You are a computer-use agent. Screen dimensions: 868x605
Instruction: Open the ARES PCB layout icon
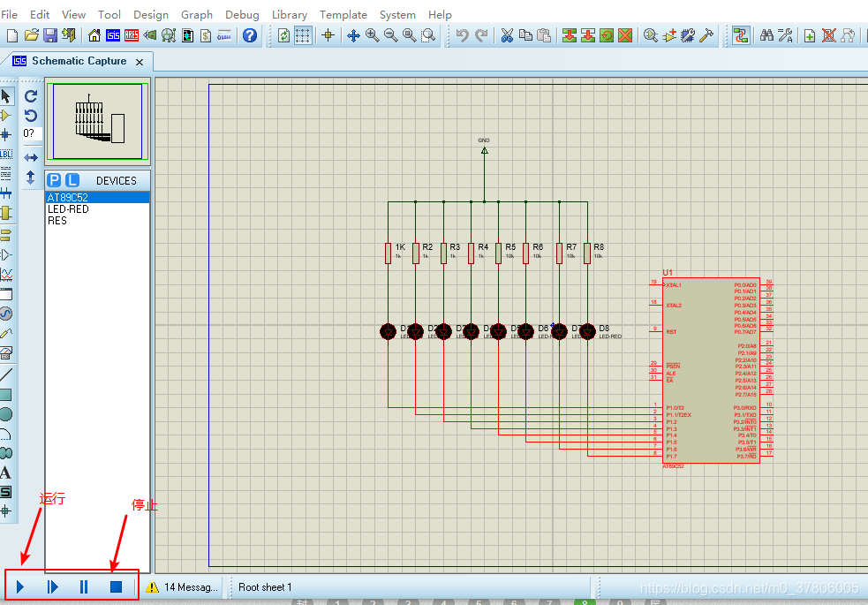[x=132, y=36]
